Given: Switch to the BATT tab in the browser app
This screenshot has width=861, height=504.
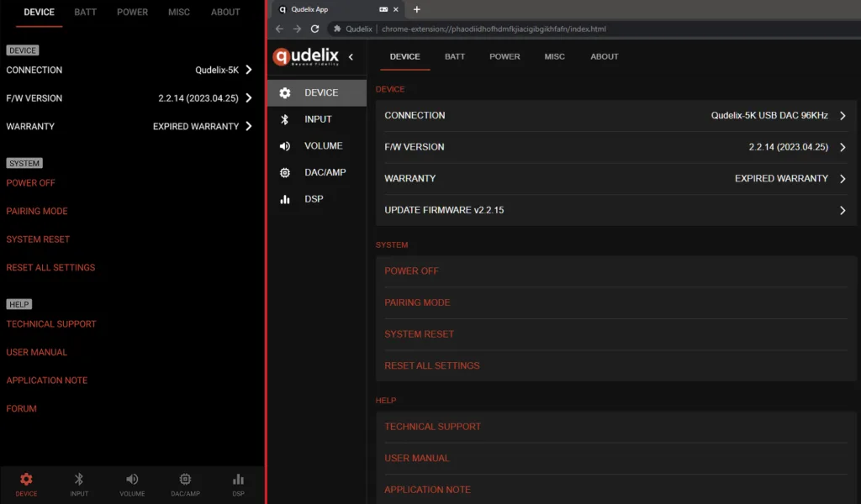Looking at the screenshot, I should click(455, 57).
